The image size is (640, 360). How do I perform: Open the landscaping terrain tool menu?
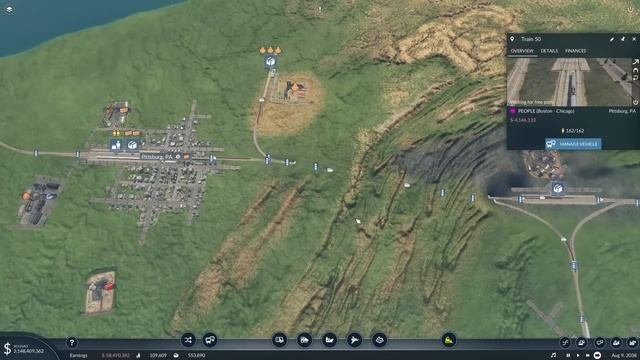coord(379,340)
